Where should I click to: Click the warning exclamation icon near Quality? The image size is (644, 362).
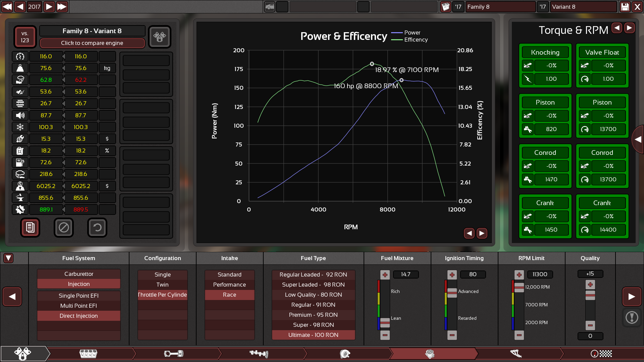tap(632, 317)
